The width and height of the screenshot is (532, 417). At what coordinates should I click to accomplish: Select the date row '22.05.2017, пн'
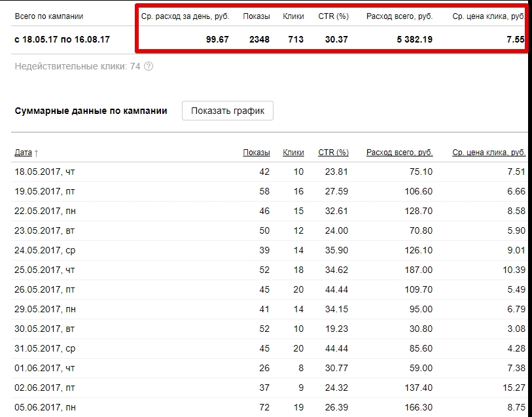click(270, 211)
